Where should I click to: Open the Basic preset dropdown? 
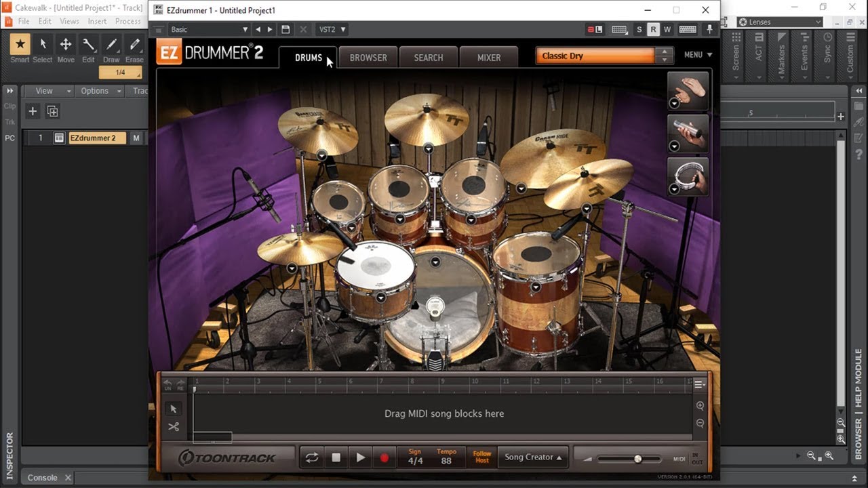(x=209, y=30)
